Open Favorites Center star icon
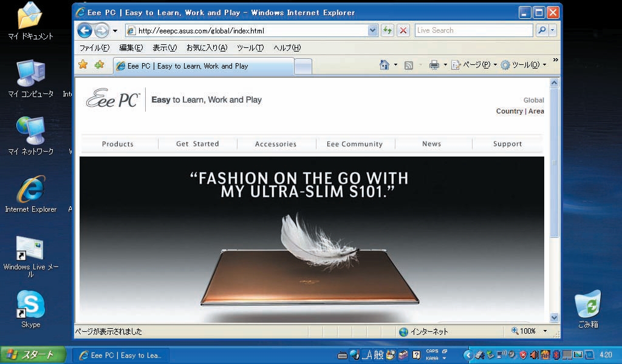This screenshot has width=622, height=364. tap(83, 64)
